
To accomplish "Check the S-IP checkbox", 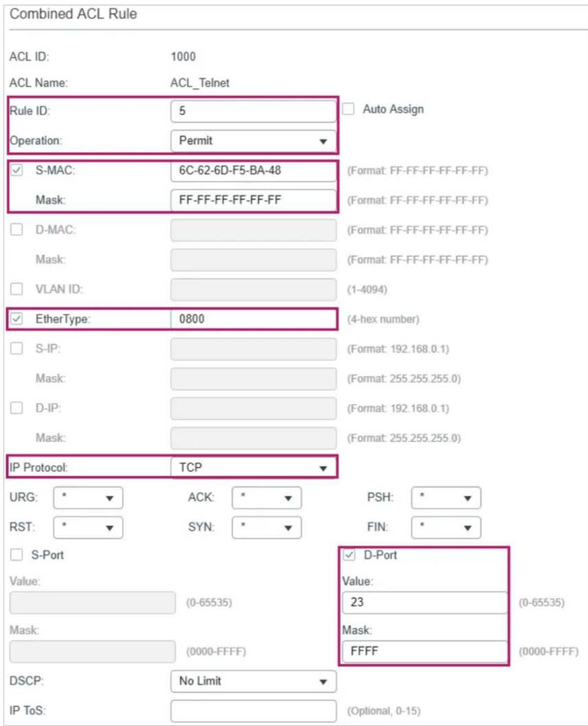I will coord(17,348).
